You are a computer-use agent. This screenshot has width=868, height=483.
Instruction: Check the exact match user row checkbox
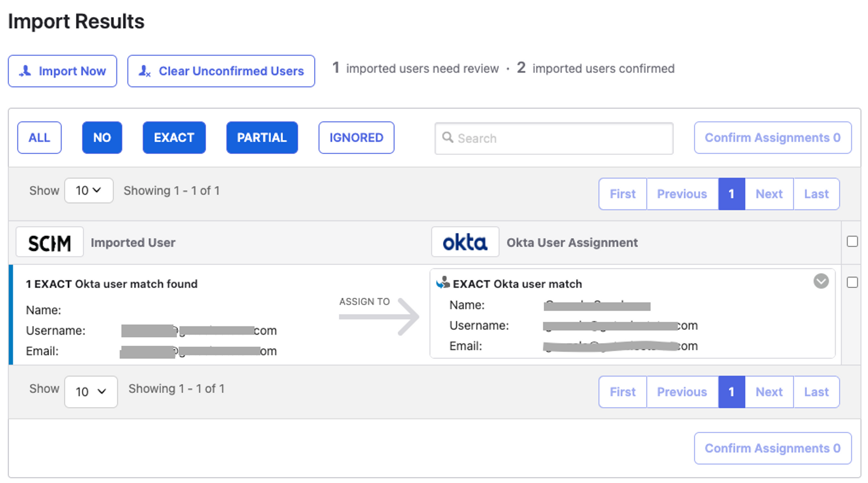(x=852, y=283)
